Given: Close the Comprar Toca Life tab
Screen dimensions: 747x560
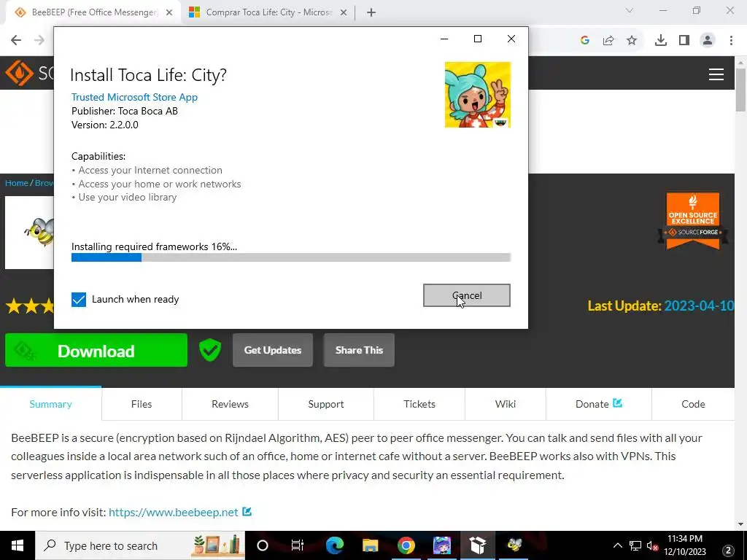Looking at the screenshot, I should pos(344,13).
